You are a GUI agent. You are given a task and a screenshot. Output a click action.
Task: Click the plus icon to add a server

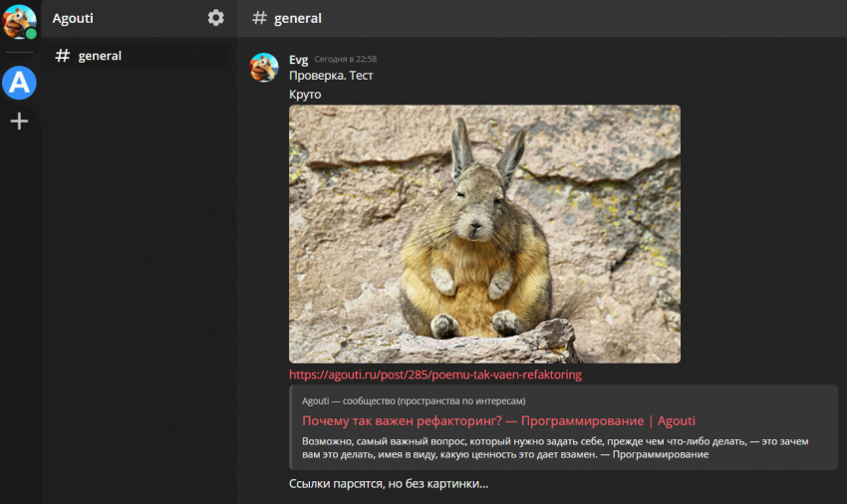[x=19, y=122]
